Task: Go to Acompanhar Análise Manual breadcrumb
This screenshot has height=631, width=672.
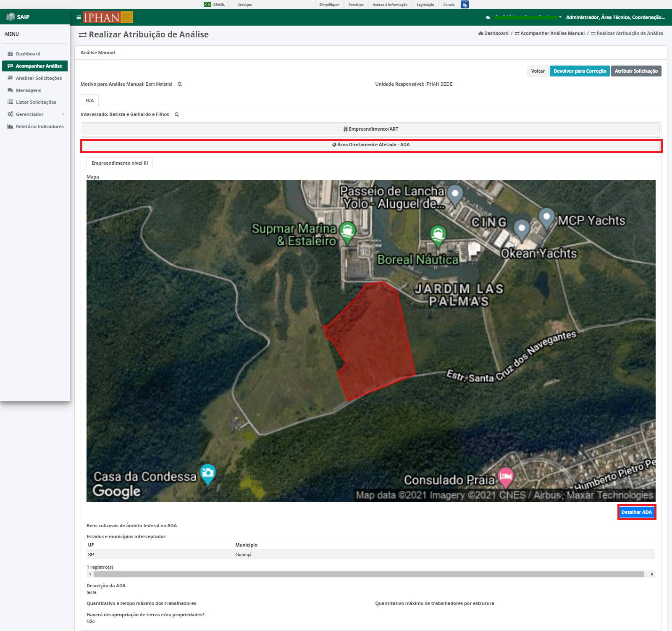Action: point(550,33)
